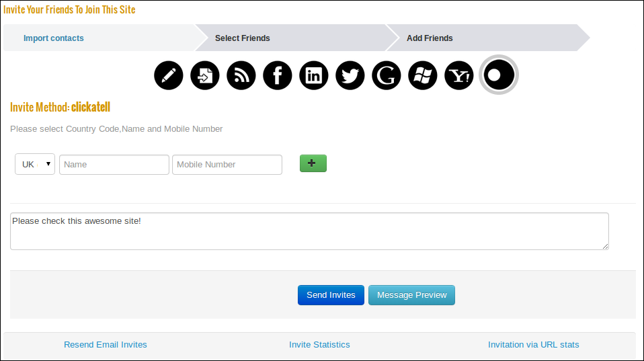Select the Windows Live invite icon
This screenshot has height=361, width=644.
423,75
